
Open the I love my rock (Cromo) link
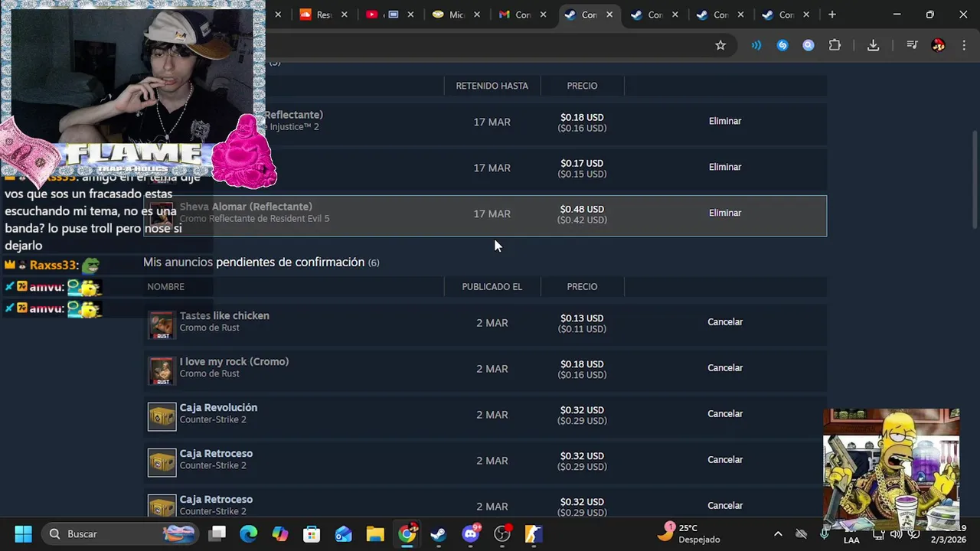click(x=234, y=361)
